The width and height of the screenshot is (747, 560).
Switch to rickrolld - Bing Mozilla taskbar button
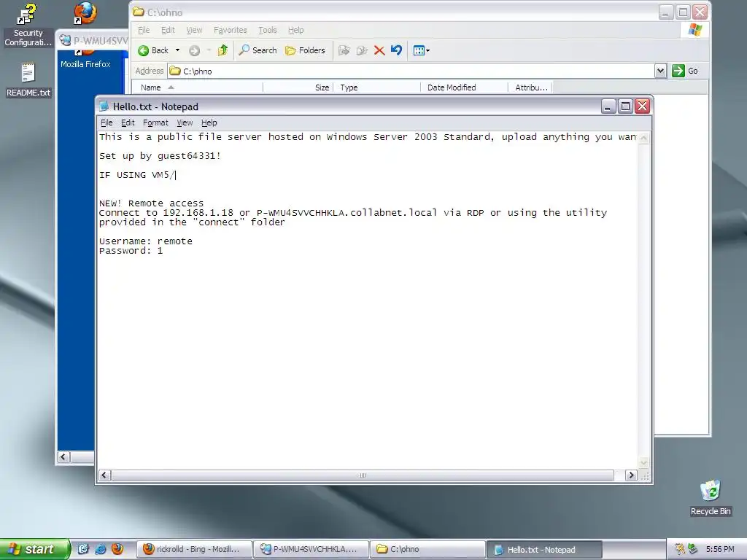(194, 549)
